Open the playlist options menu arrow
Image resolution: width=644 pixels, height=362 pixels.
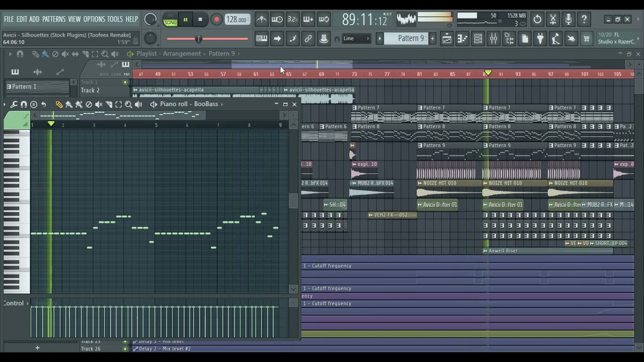(x=10, y=54)
